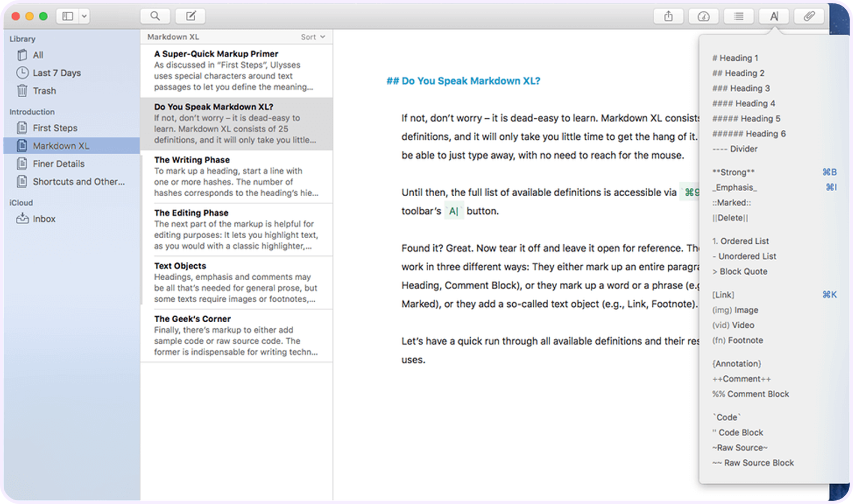The image size is (853, 504).
Task: Select Block Quote in markup menu
Action: pyautogui.click(x=740, y=271)
